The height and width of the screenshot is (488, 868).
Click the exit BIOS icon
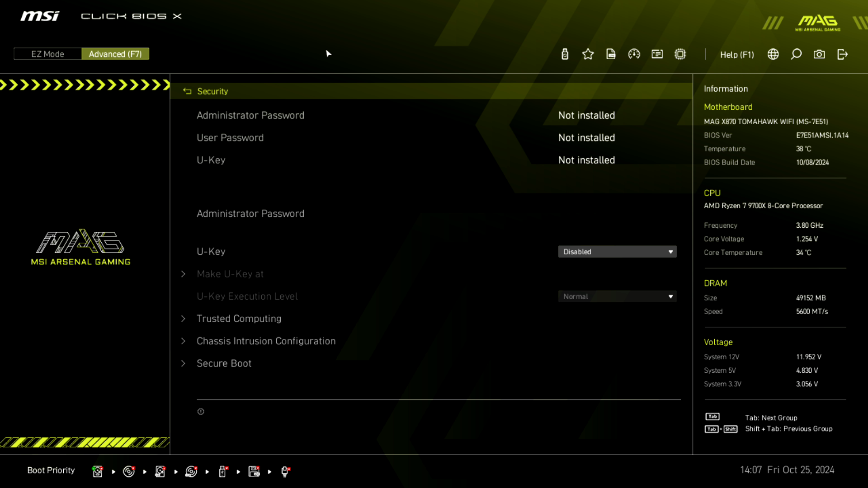pyautogui.click(x=842, y=54)
